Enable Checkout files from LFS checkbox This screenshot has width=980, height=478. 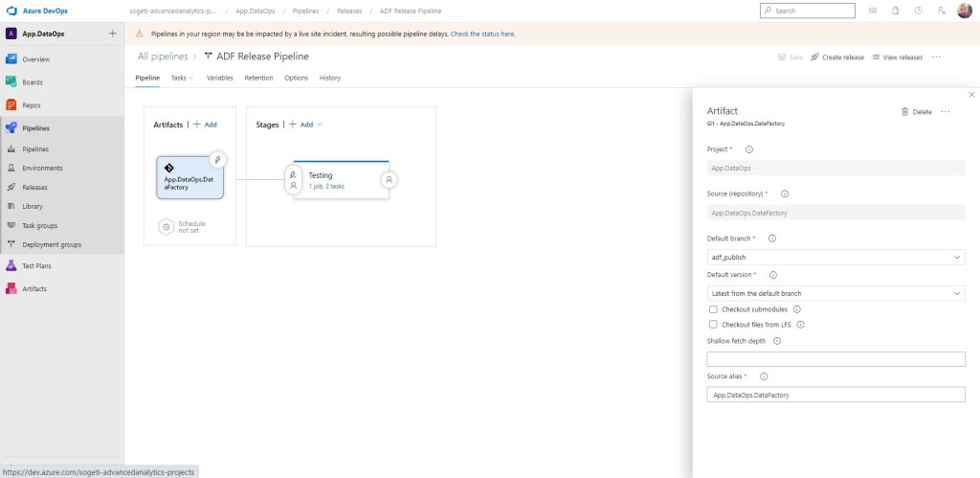713,325
